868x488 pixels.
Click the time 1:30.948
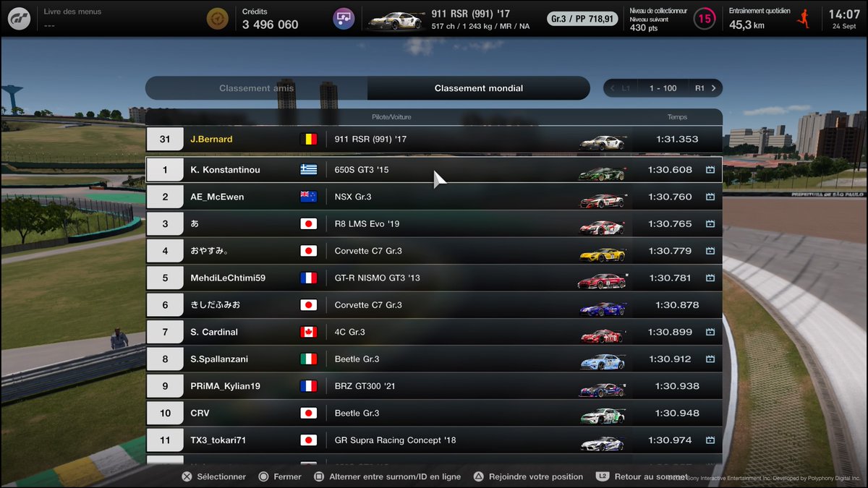[677, 414]
